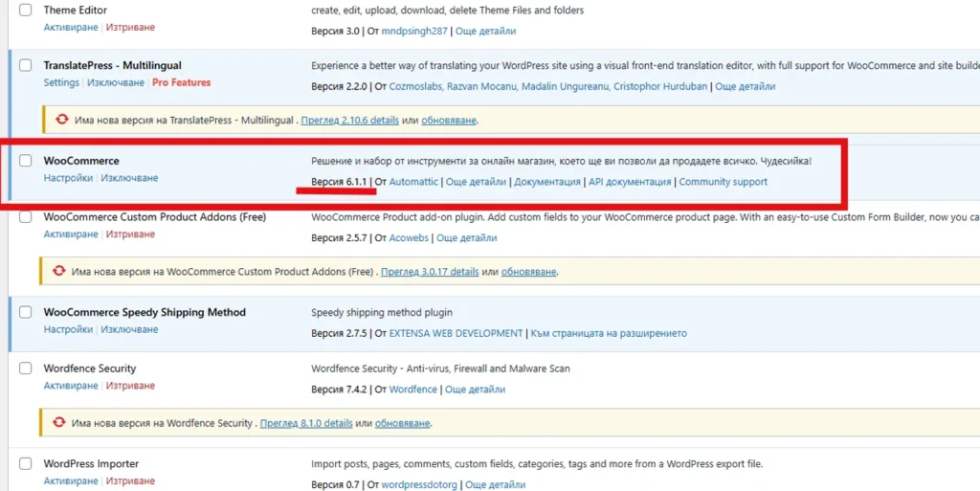
Task: Deactivate TranslatePress via Изключване
Action: pos(116,82)
